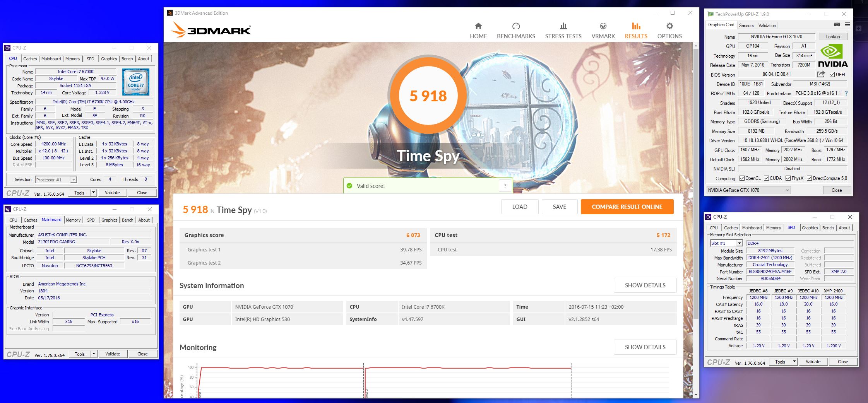This screenshot has width=868, height=403.
Task: Show details for Monitoring
Action: coord(645,347)
